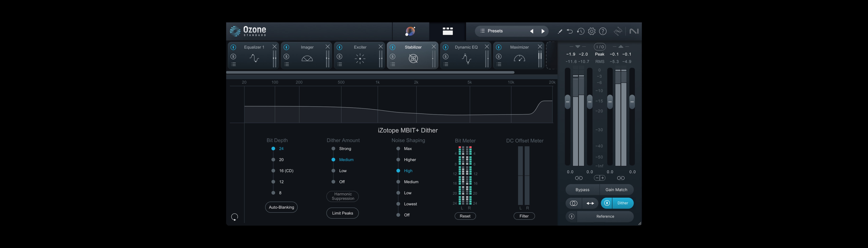Select the Equalizer 1 curve icon

click(x=254, y=59)
